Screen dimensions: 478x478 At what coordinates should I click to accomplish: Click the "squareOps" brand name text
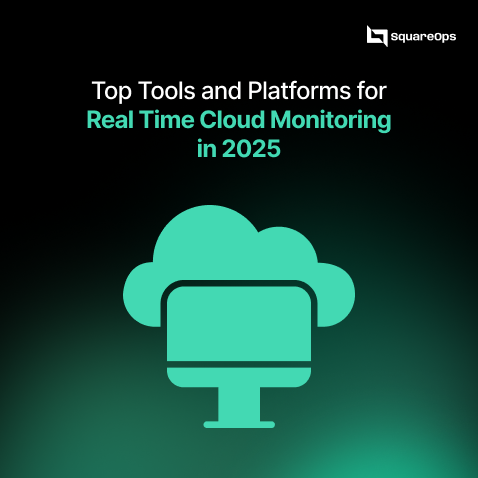423,37
